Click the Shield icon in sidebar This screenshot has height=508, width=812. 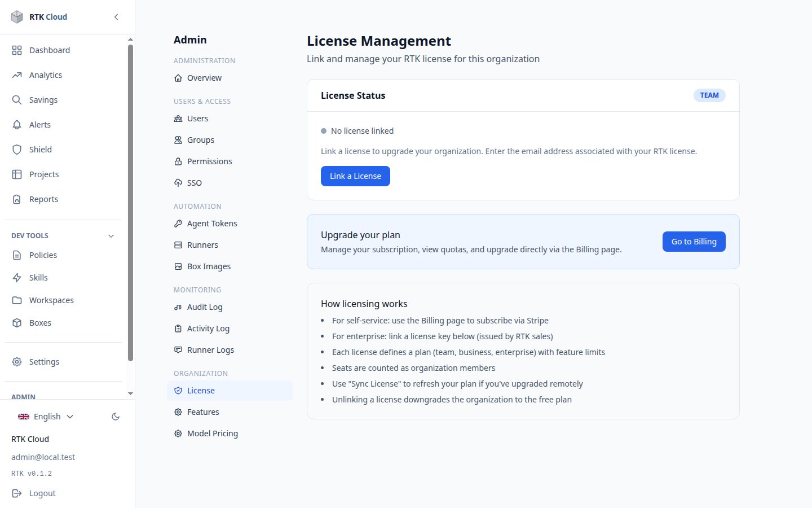(17, 150)
